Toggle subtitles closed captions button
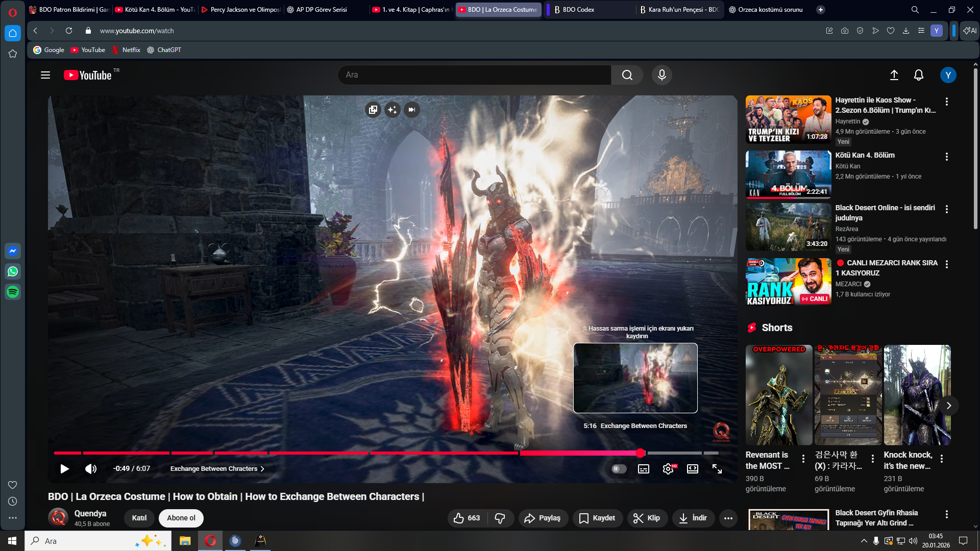Screen dimensions: 980x551 click(644, 469)
